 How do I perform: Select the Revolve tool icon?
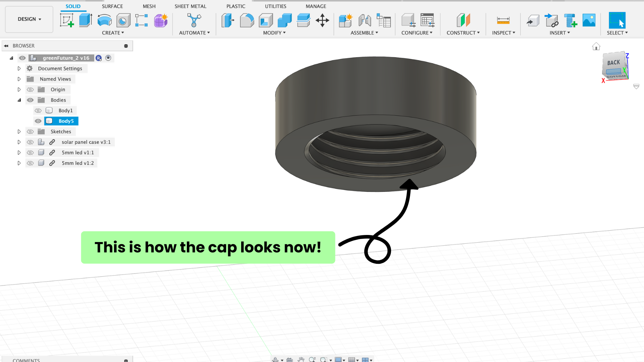(104, 20)
